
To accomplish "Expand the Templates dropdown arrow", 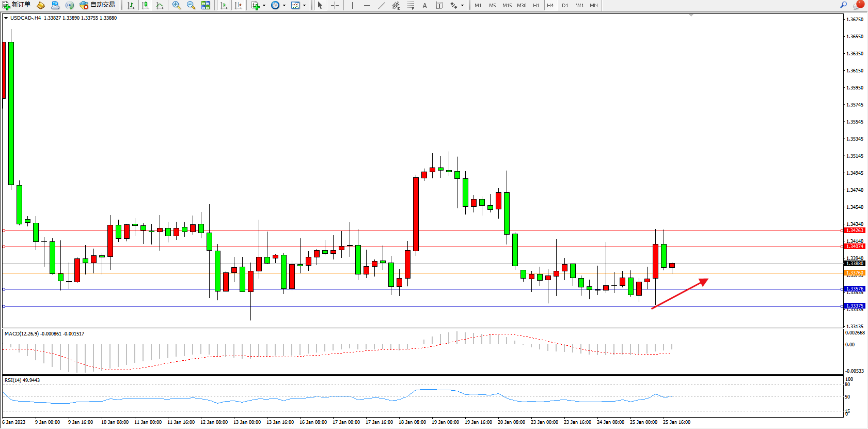I will pos(304,5).
